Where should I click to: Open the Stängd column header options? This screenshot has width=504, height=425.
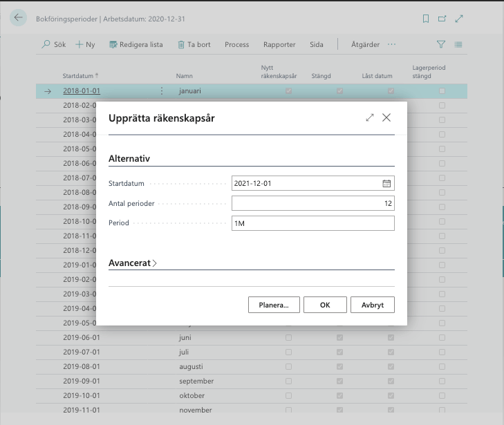click(x=321, y=76)
